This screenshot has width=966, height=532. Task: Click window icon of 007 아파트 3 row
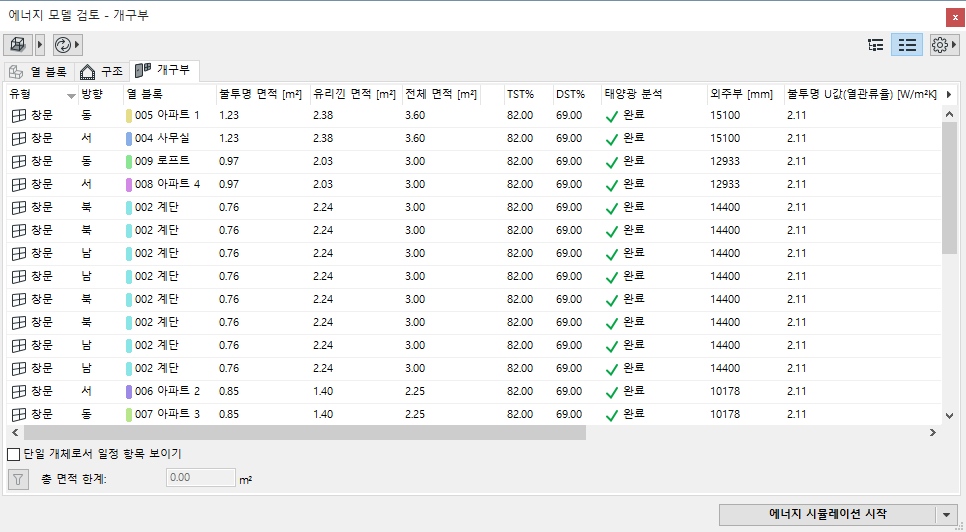pos(19,414)
